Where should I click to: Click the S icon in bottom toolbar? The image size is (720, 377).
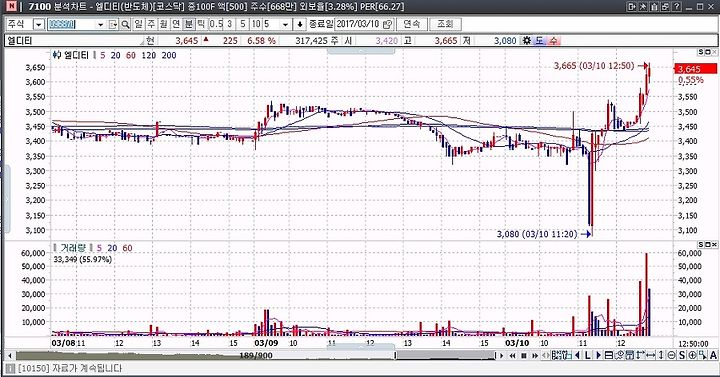(x=681, y=355)
